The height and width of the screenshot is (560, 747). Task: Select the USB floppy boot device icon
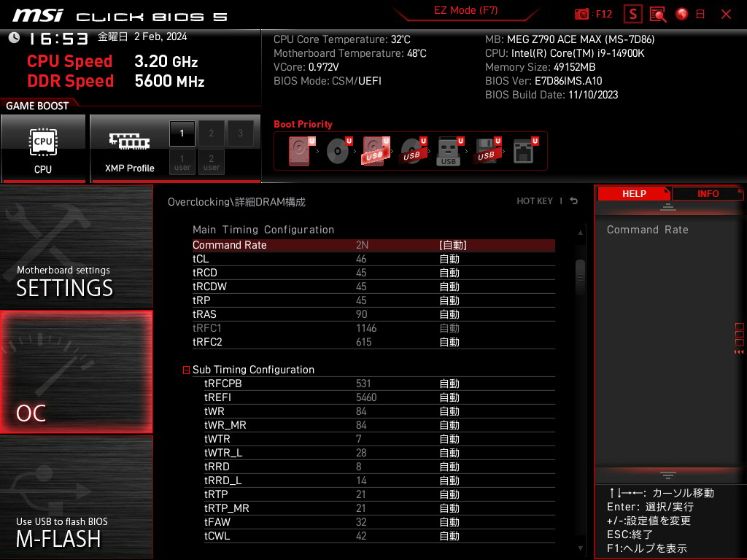pos(487,151)
